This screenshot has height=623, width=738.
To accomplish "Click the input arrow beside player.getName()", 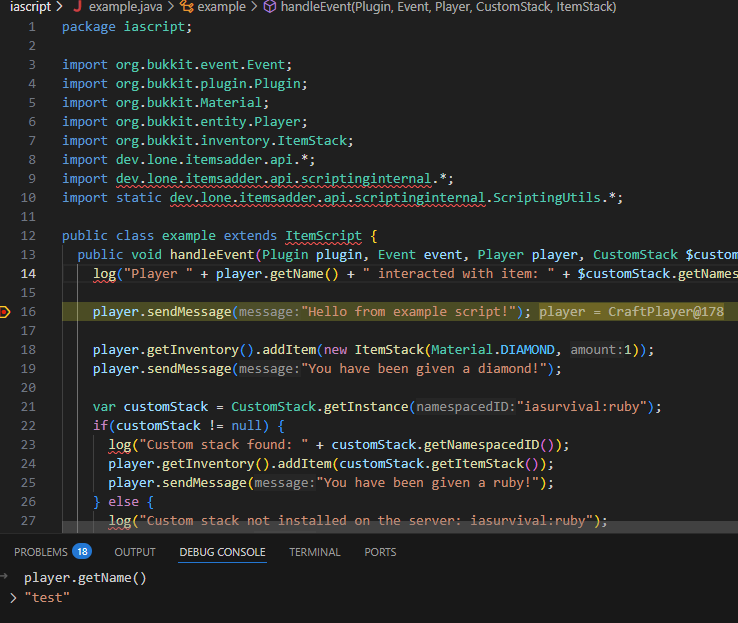I will 6,577.
